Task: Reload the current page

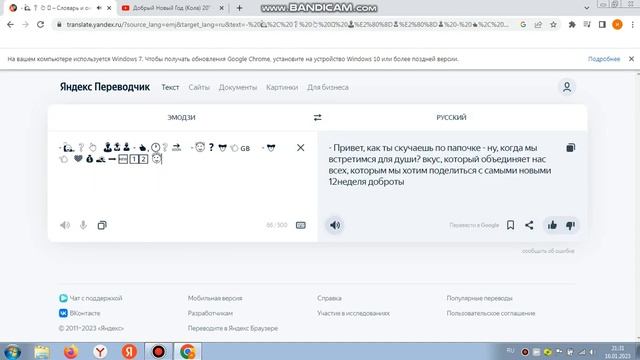Action: coord(40,24)
